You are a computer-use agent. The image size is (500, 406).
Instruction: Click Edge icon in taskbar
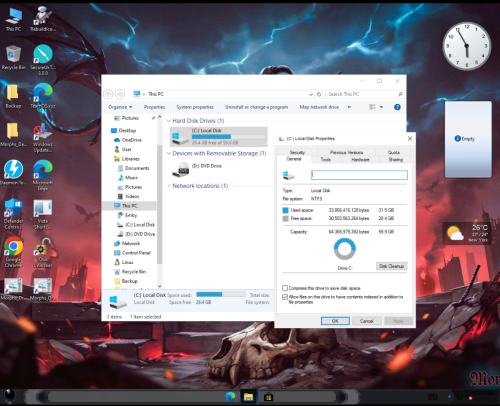(231, 397)
